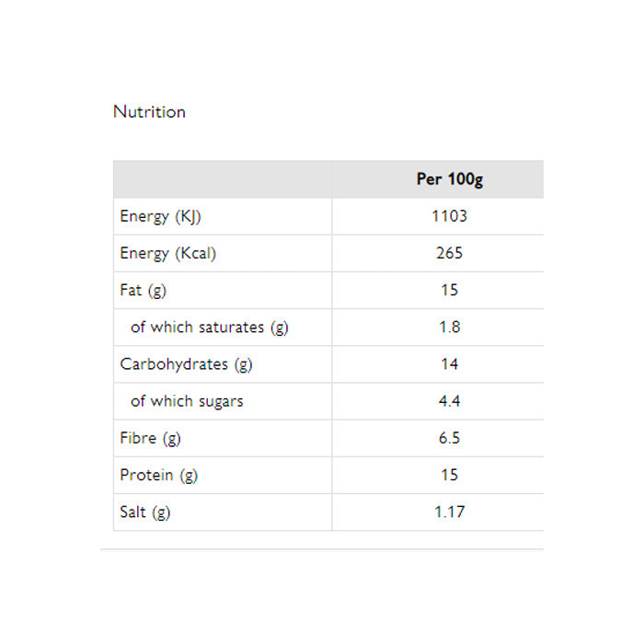Select the Per 100g column header
Viewport: 644px width, 644px height.
pos(449,179)
